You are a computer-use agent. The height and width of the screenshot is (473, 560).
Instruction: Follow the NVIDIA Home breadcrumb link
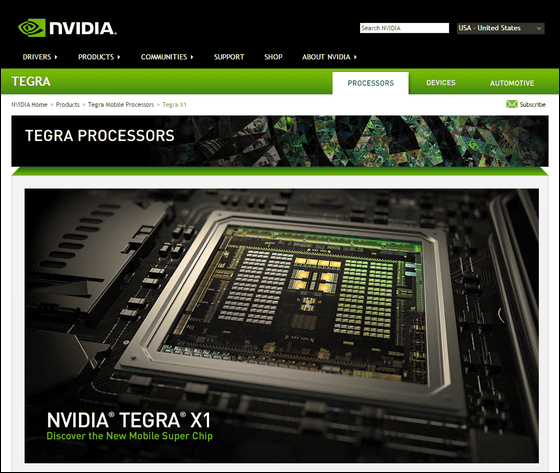point(29,104)
